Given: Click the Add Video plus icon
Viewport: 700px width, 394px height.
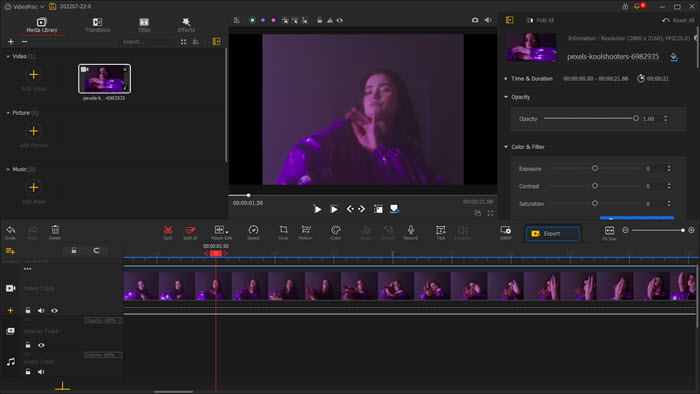Looking at the screenshot, I should (33, 75).
